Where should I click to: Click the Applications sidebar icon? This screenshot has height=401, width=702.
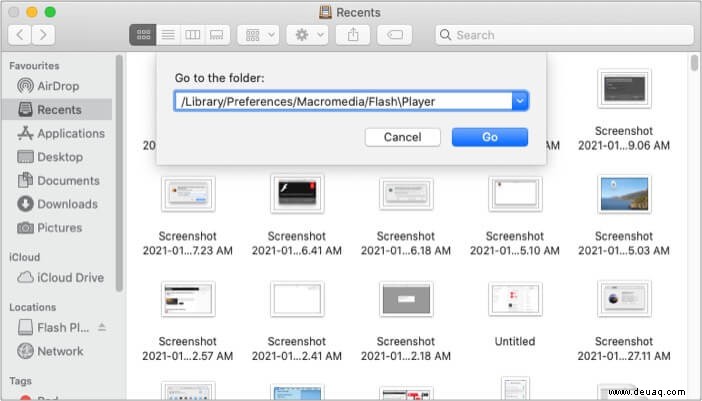[25, 133]
